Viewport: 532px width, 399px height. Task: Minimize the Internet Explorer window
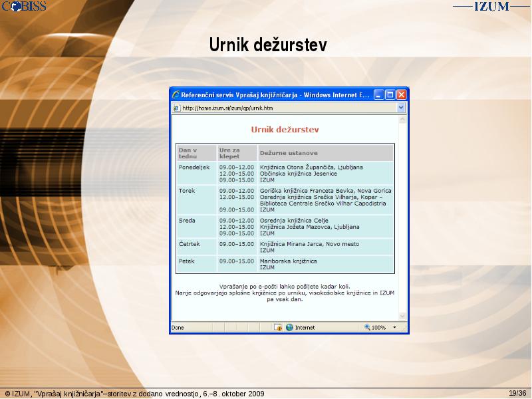[378, 94]
